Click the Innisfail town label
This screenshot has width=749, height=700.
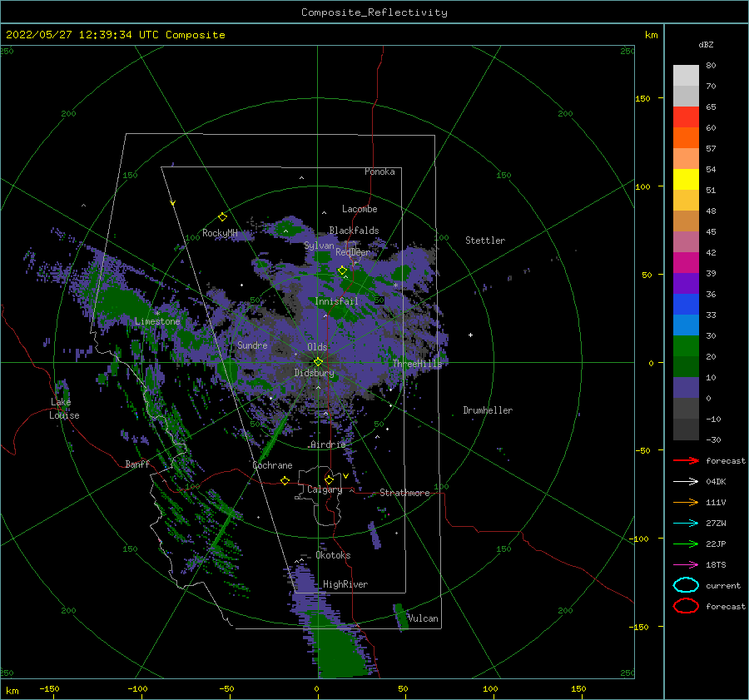336,301
